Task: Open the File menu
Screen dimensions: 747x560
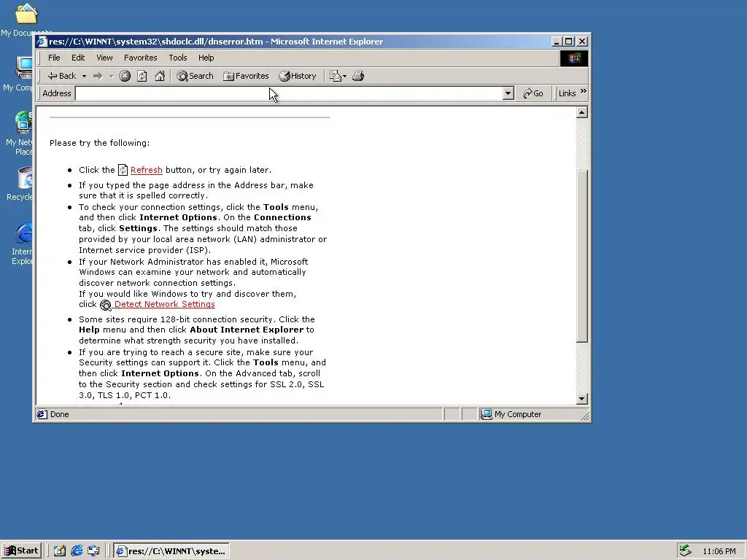Action: pyautogui.click(x=54, y=58)
